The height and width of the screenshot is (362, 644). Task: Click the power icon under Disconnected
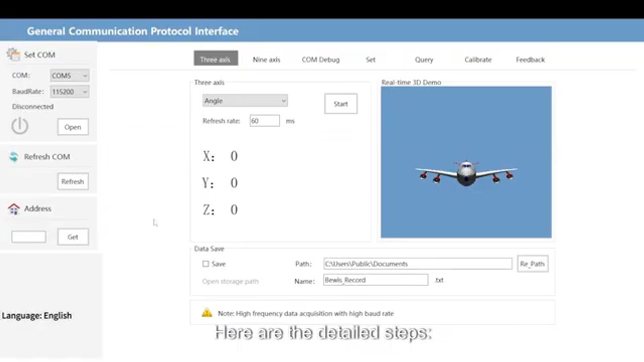(x=20, y=125)
